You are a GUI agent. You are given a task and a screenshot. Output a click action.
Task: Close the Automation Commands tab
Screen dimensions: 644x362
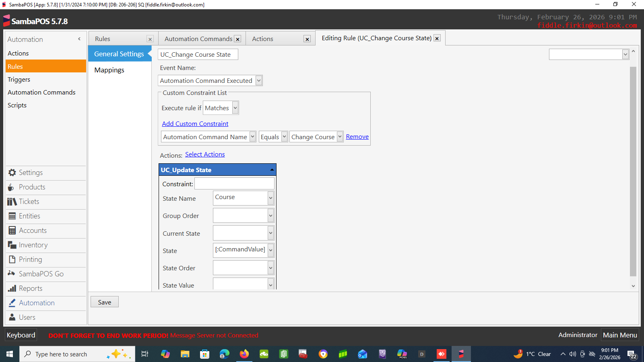[x=237, y=39]
